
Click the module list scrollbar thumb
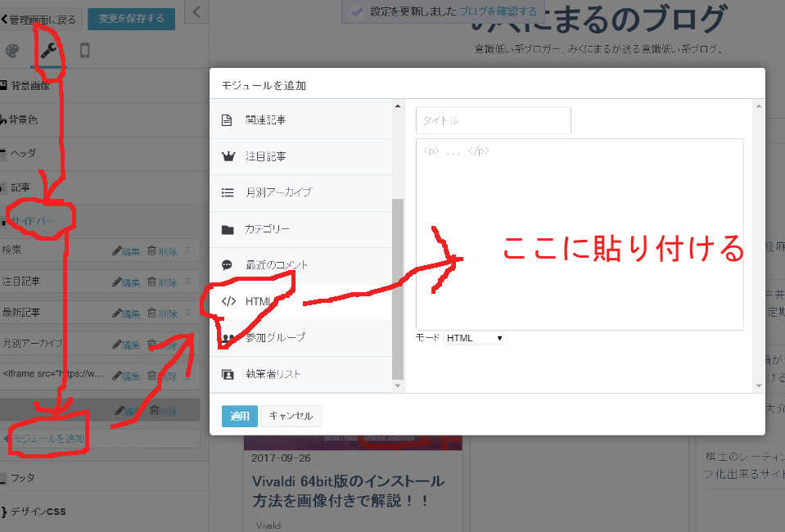[398, 289]
